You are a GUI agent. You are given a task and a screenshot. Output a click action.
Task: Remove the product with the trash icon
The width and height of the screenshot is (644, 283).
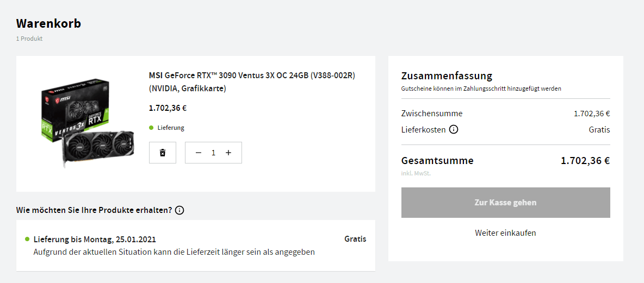point(162,153)
